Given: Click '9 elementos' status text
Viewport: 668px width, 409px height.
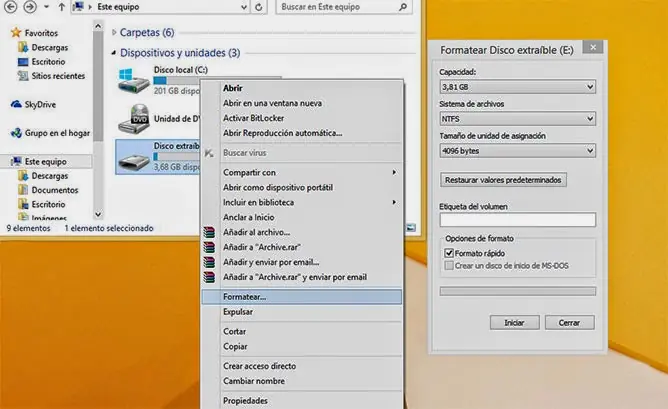Looking at the screenshot, I should point(28,228).
